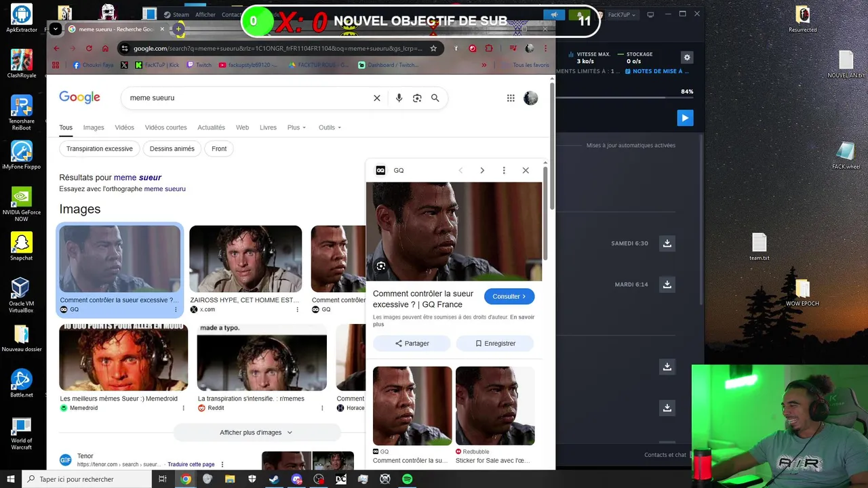
Task: Click the 'meme sueuru' spelling suggestion link
Action: tap(165, 189)
